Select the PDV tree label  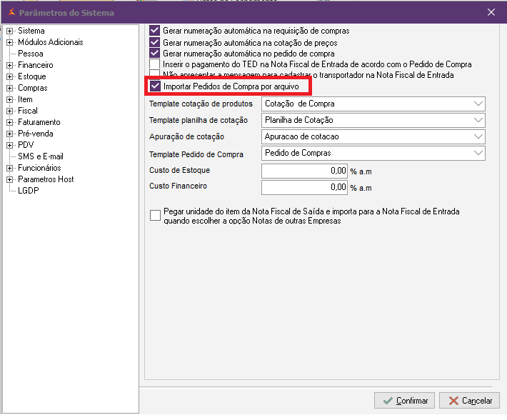pos(26,145)
